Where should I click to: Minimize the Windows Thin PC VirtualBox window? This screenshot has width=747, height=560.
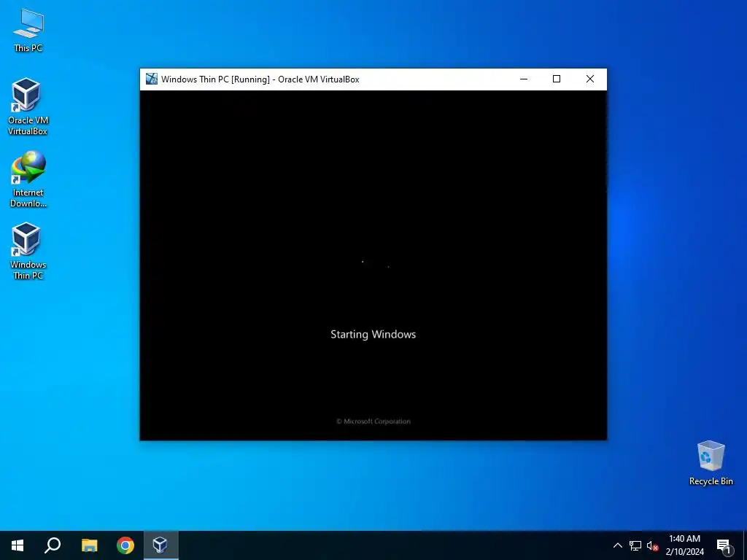click(x=524, y=79)
